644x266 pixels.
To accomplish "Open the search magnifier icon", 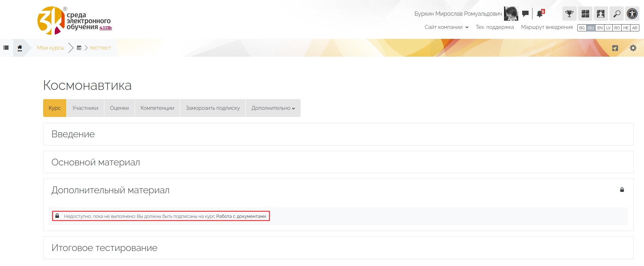I will tap(617, 14).
